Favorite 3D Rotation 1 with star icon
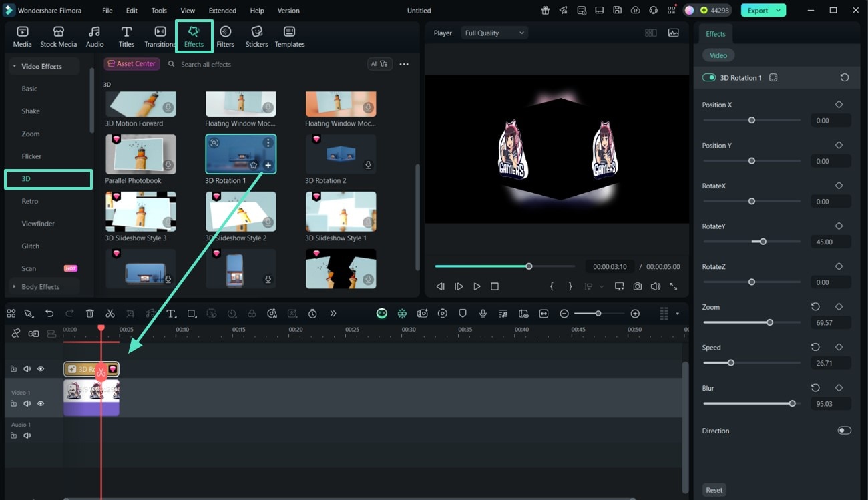The width and height of the screenshot is (868, 500). coord(254,165)
